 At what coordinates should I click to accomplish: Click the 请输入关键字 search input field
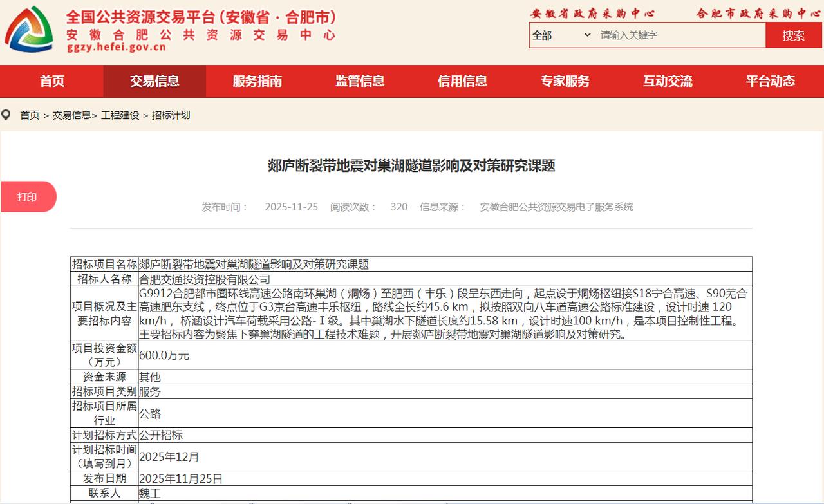click(663, 35)
